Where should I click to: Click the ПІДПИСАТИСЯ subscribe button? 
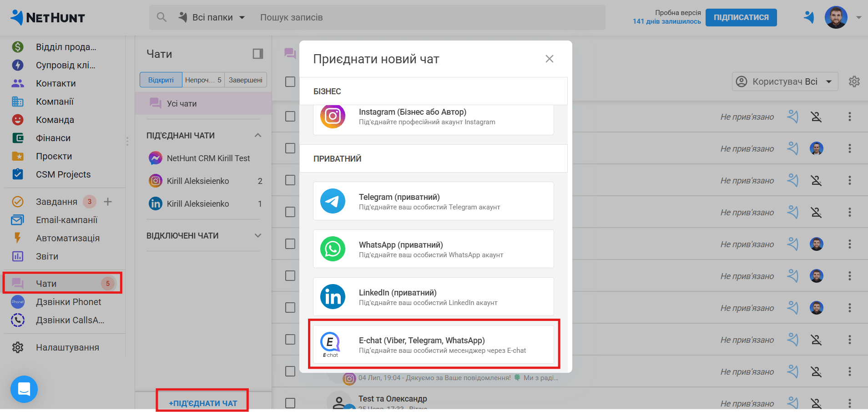[741, 17]
